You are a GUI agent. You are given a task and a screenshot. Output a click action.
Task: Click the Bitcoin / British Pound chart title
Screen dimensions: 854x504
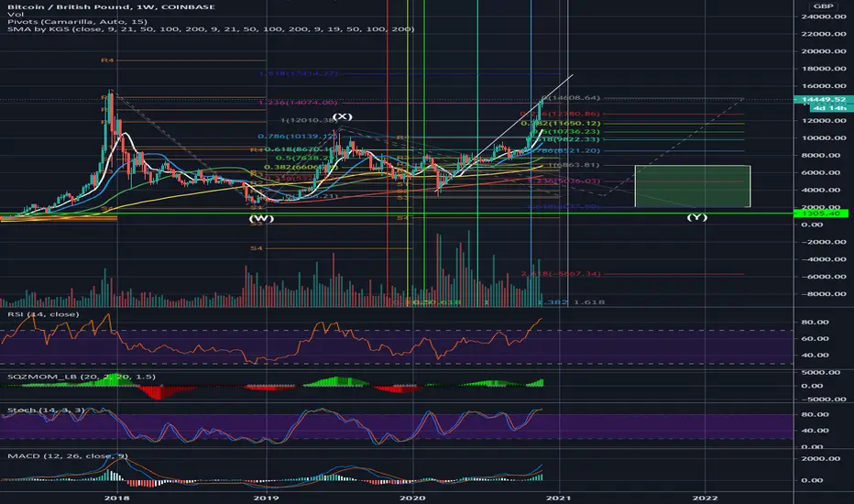(111, 7)
